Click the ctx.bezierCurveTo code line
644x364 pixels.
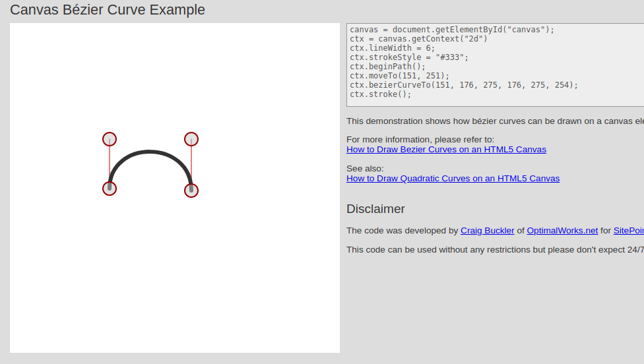pos(464,85)
